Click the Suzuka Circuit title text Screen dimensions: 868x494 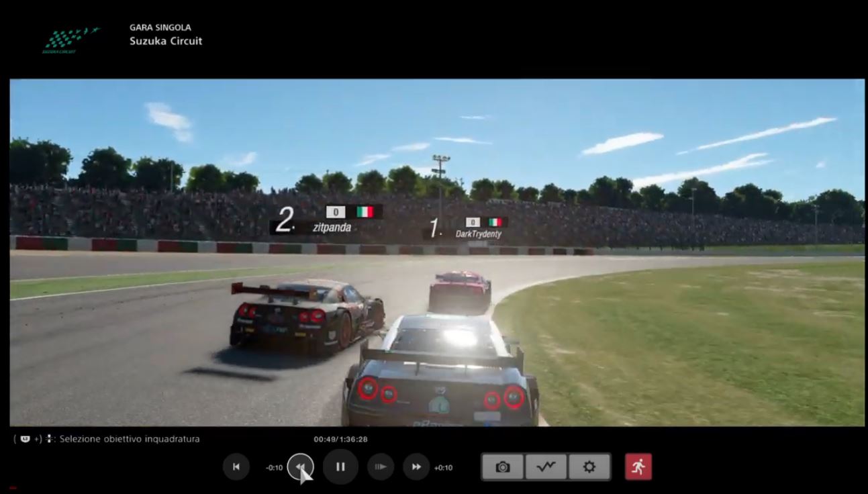pyautogui.click(x=166, y=41)
